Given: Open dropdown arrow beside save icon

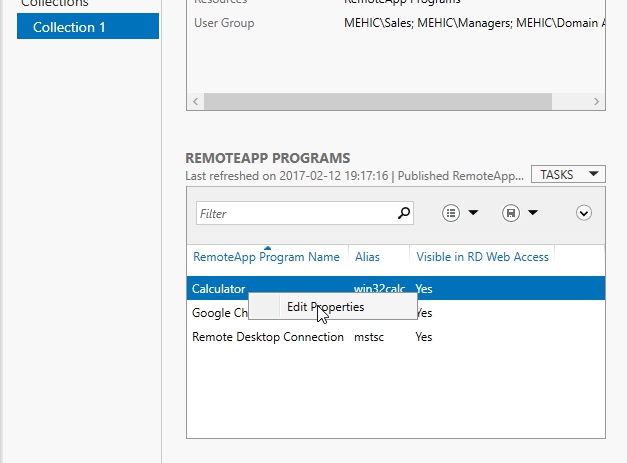Looking at the screenshot, I should 533,213.
